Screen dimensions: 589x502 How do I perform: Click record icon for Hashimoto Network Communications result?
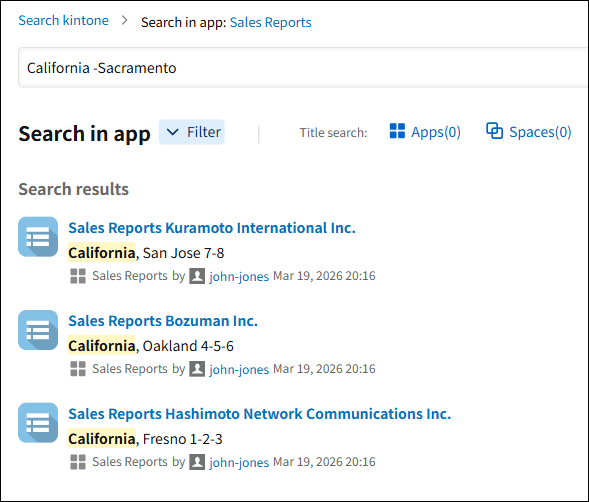tap(38, 423)
